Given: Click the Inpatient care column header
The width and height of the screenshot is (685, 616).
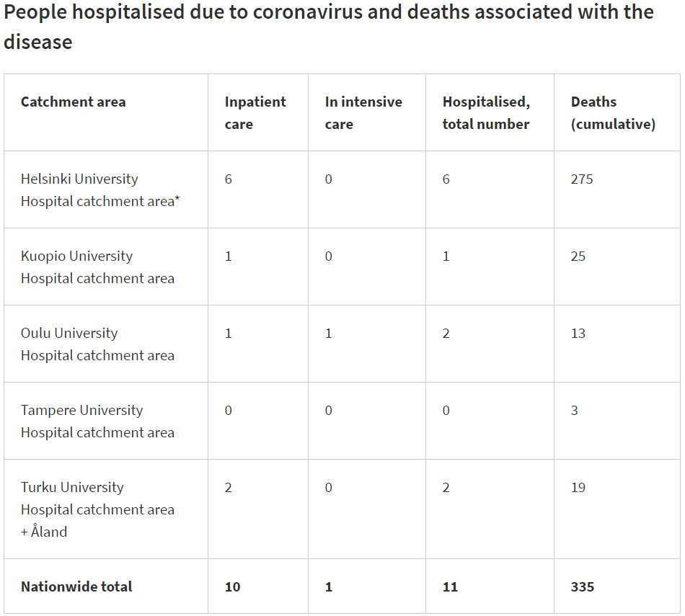Looking at the screenshot, I should tap(255, 112).
